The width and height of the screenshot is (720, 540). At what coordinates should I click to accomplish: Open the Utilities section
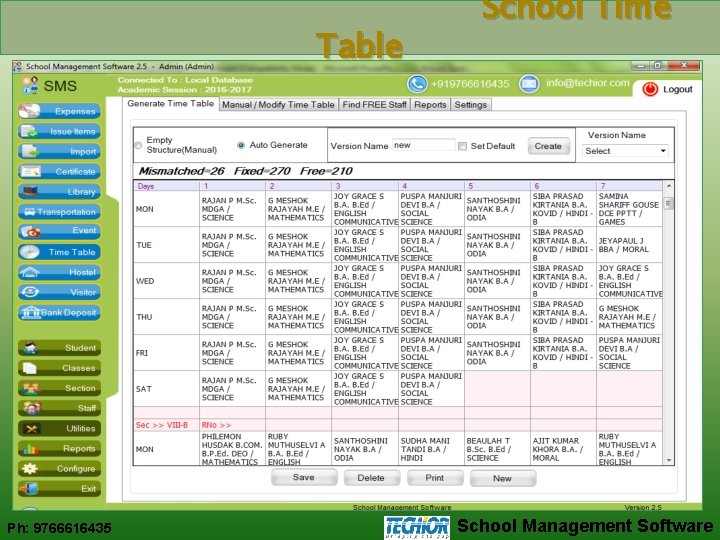pyautogui.click(x=59, y=428)
